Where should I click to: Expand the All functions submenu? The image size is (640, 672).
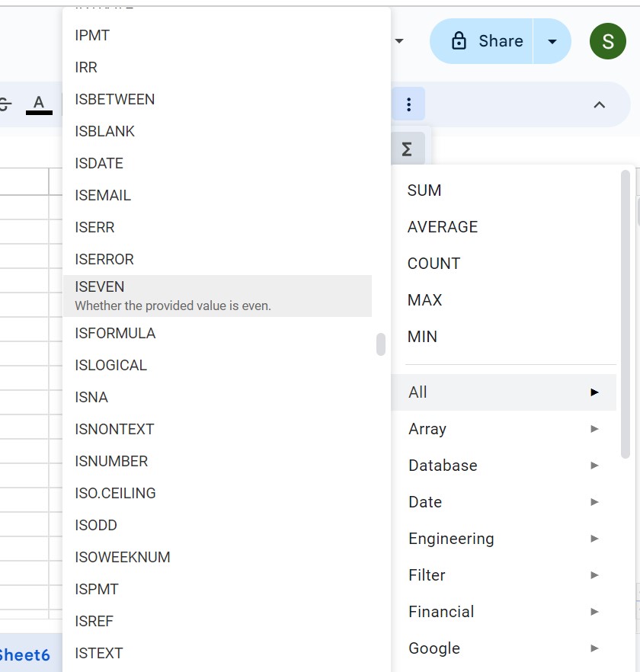(x=504, y=392)
